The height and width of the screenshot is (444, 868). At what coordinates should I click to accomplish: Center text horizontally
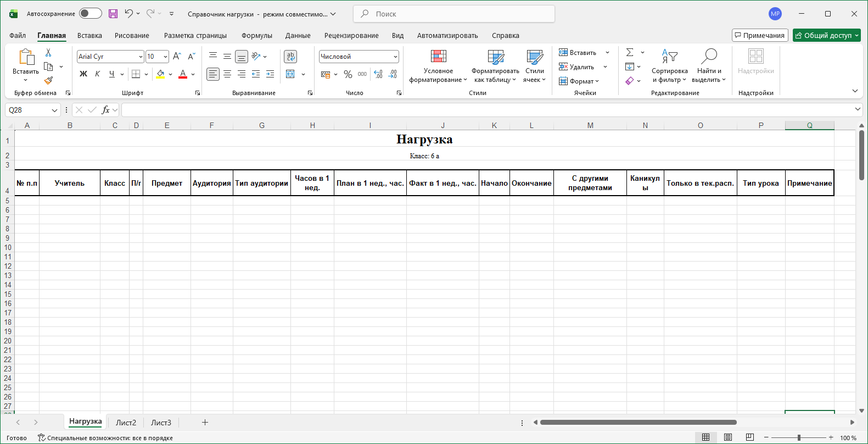[227, 74]
